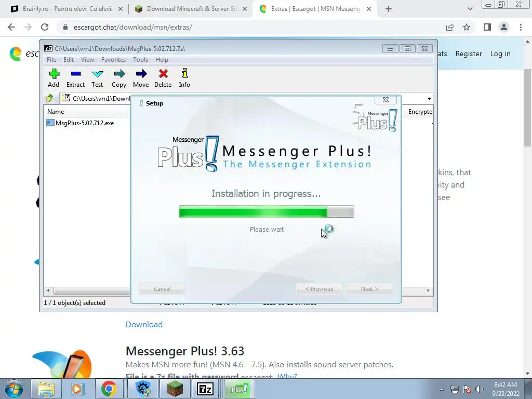This screenshot has width=532, height=399.
Task: Go up one folder level in 7-Zip
Action: 50,98
